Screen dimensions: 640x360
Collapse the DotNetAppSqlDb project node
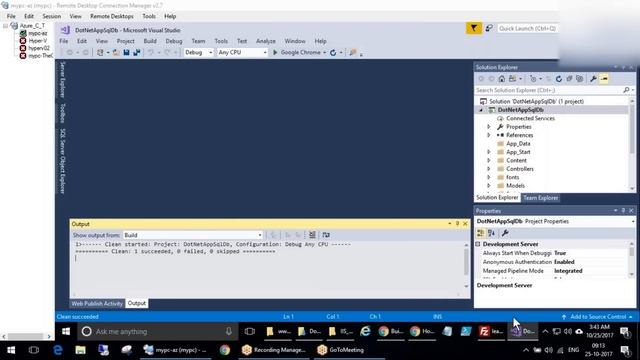pos(481,110)
